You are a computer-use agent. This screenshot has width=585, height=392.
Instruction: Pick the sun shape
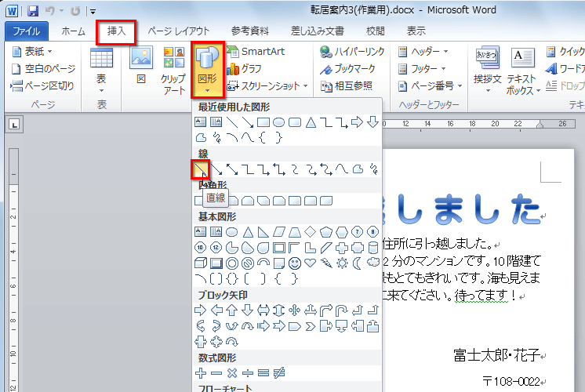pos(342,263)
